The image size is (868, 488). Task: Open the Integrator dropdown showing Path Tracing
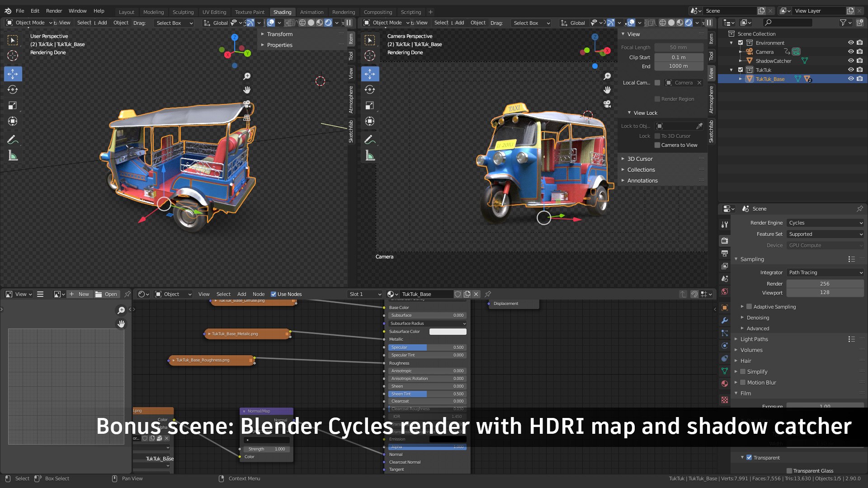pyautogui.click(x=826, y=272)
